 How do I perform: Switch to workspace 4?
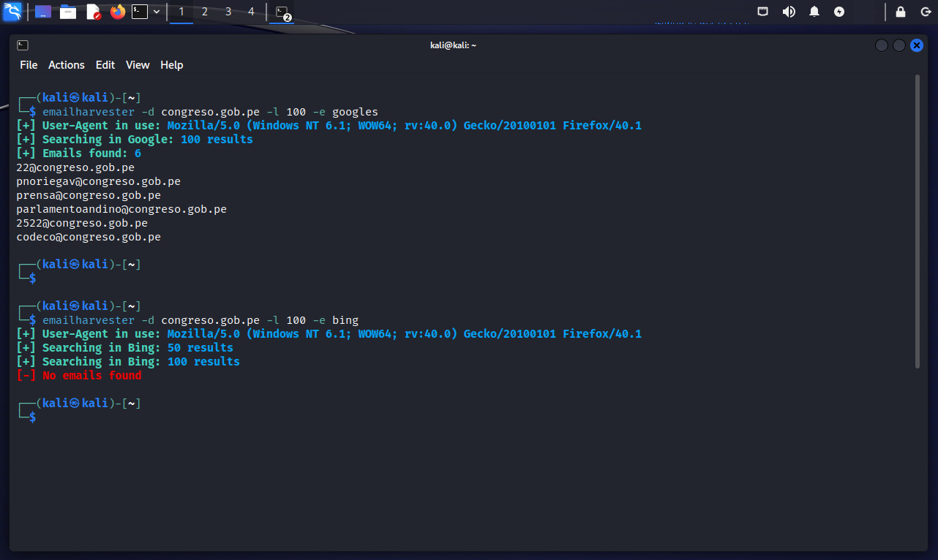252,12
